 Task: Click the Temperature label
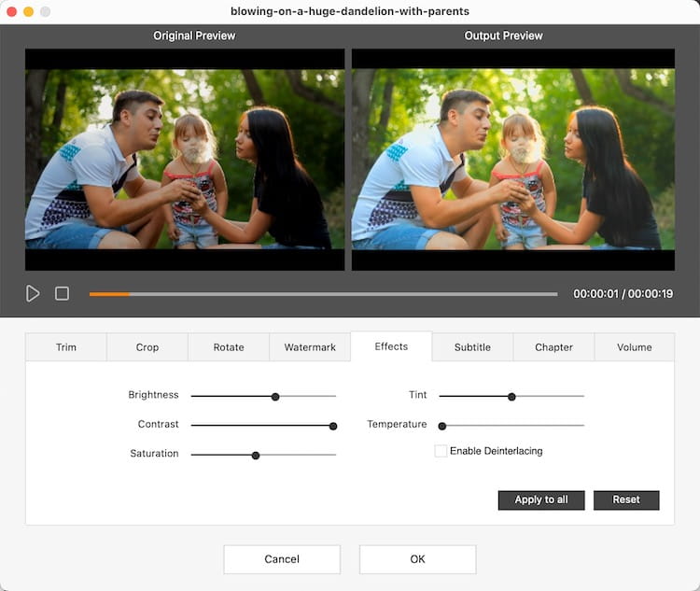(x=397, y=424)
